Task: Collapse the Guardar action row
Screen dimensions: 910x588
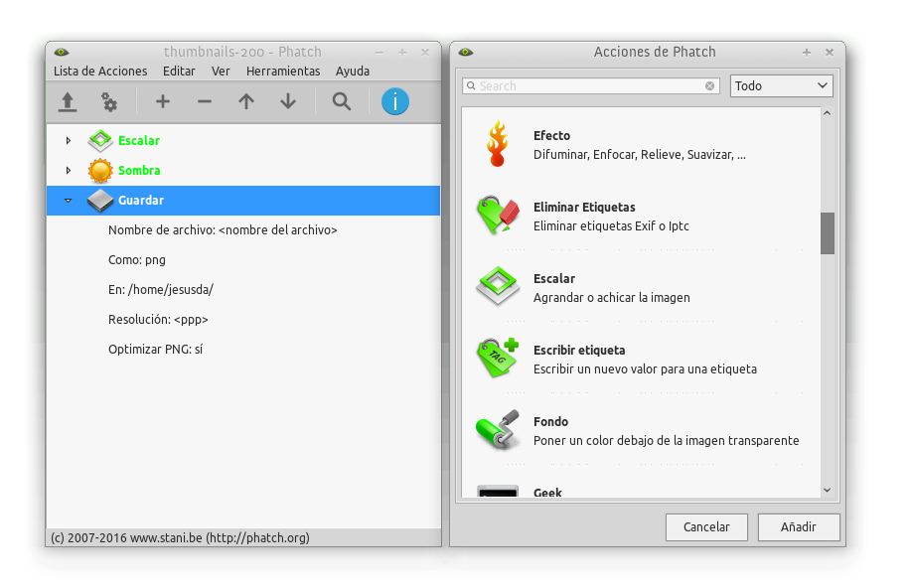Action: coord(69,201)
